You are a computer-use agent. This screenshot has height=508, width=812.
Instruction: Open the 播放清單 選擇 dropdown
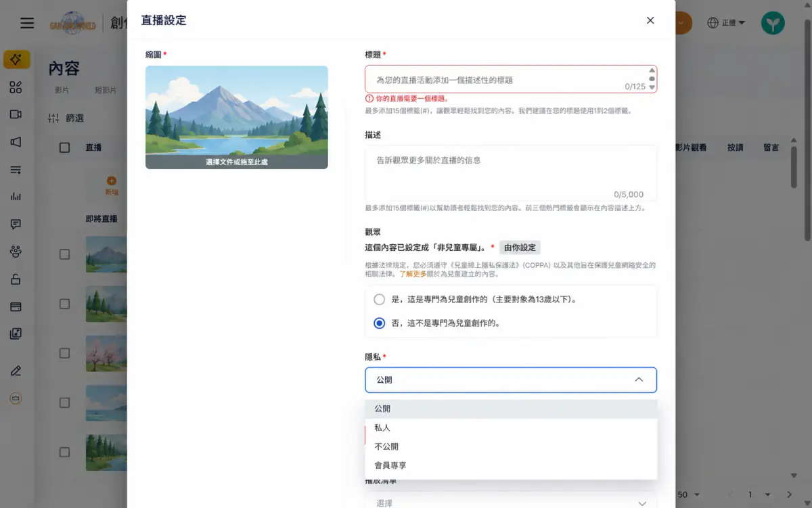[x=511, y=502]
